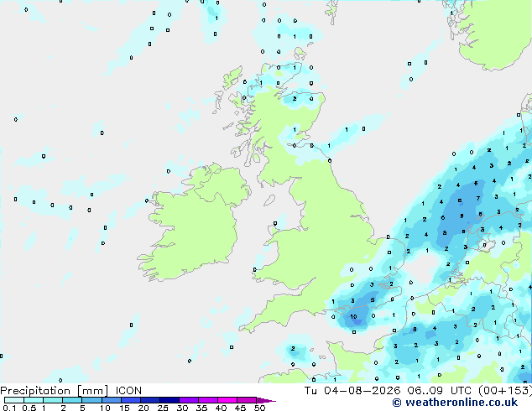Click the 20 legend scale label

[x=143, y=408]
